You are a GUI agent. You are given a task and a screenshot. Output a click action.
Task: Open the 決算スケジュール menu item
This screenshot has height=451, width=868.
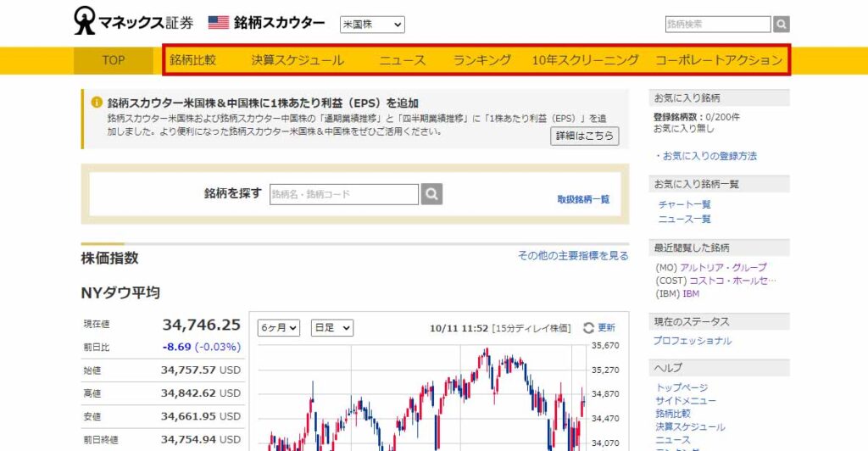point(298,60)
